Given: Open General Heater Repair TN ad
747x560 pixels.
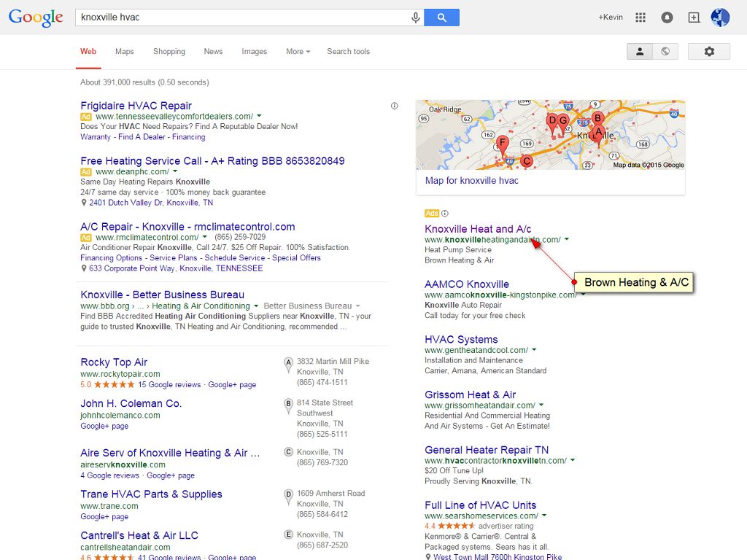Looking at the screenshot, I should tap(487, 450).
